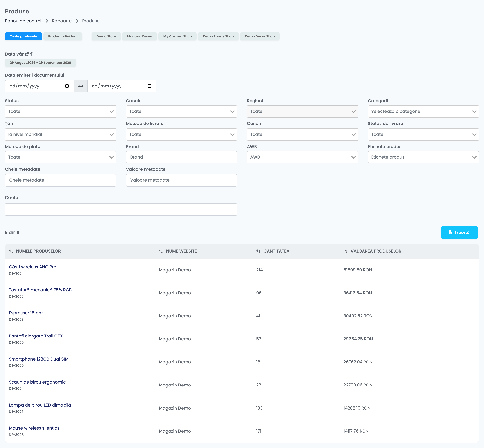
Task: Click value 29654.25 RON
Action: 358,339
